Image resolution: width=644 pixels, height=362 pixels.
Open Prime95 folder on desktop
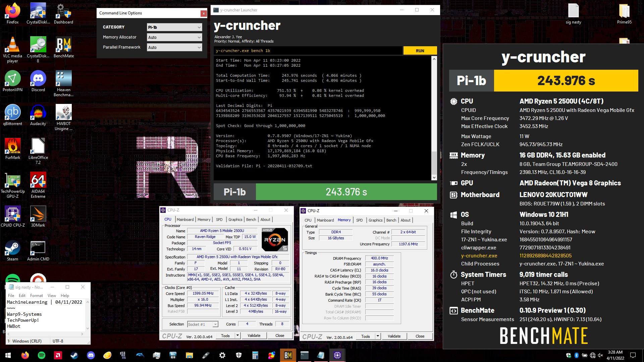point(624,13)
